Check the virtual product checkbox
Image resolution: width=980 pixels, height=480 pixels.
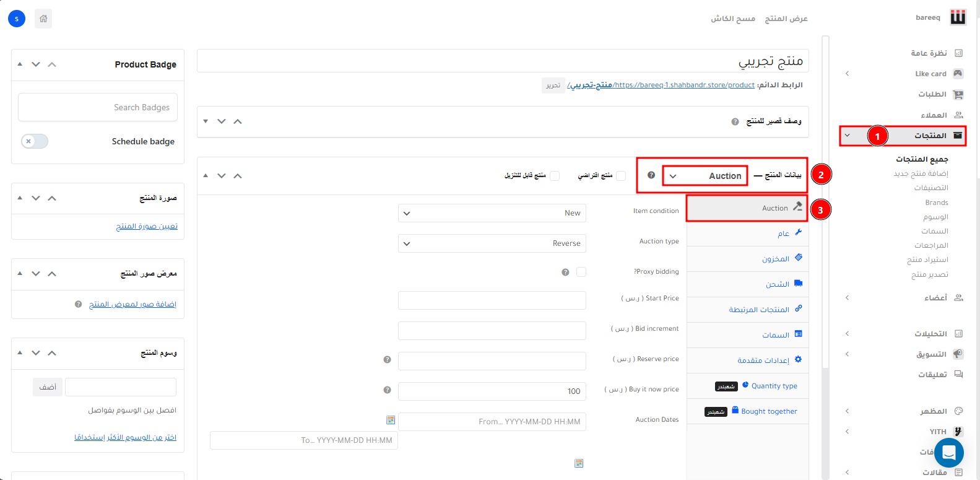coord(621,176)
